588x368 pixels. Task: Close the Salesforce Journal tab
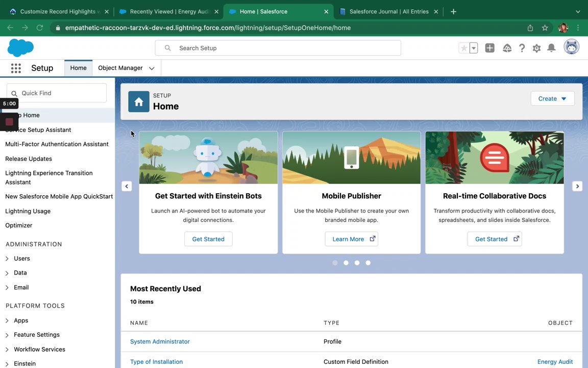pyautogui.click(x=436, y=12)
